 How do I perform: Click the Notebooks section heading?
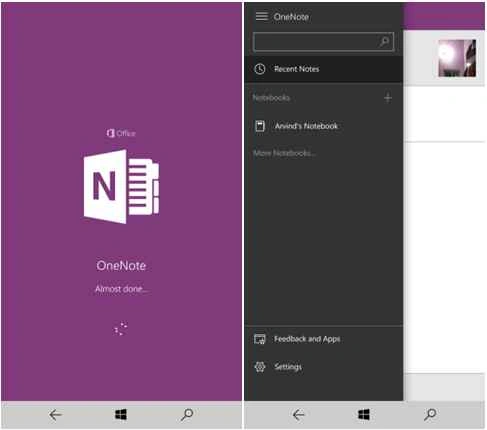(271, 98)
